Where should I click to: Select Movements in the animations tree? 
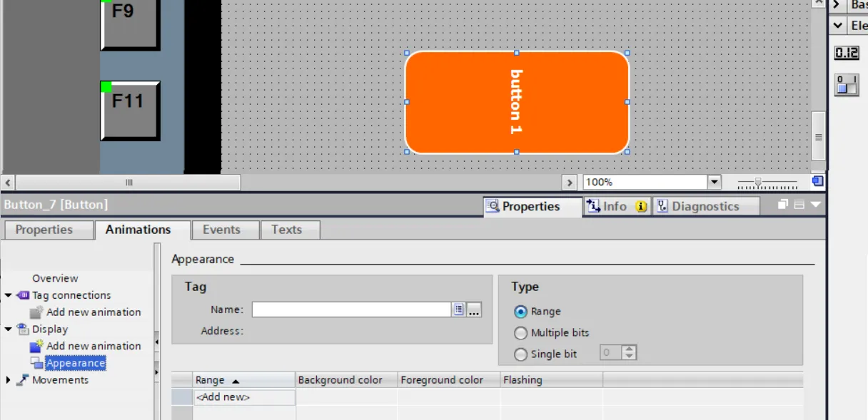tap(61, 380)
